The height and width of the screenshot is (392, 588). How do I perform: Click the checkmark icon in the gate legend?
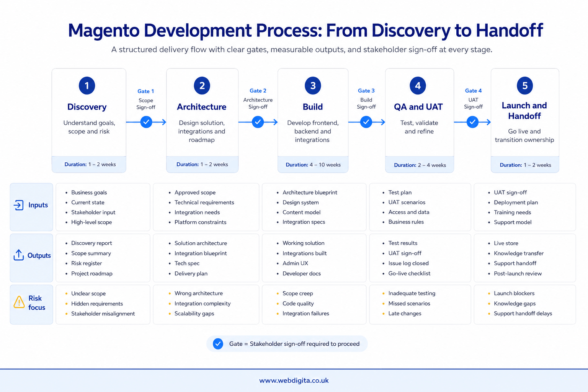(x=218, y=344)
